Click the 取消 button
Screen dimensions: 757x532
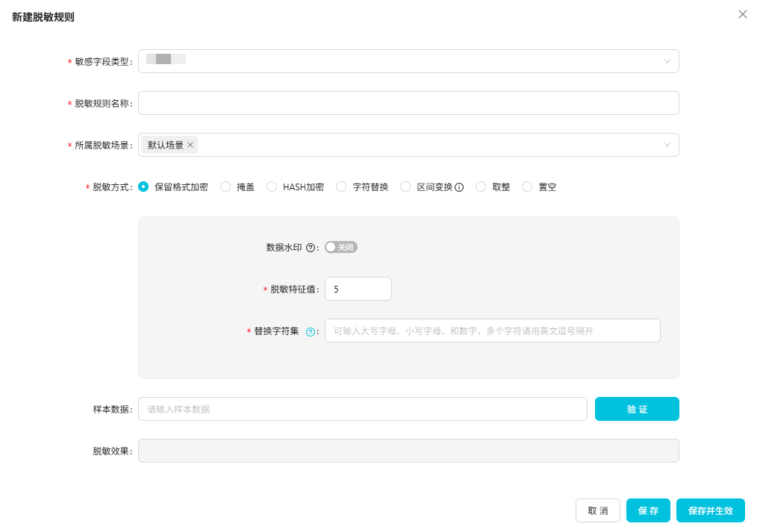pyautogui.click(x=598, y=510)
